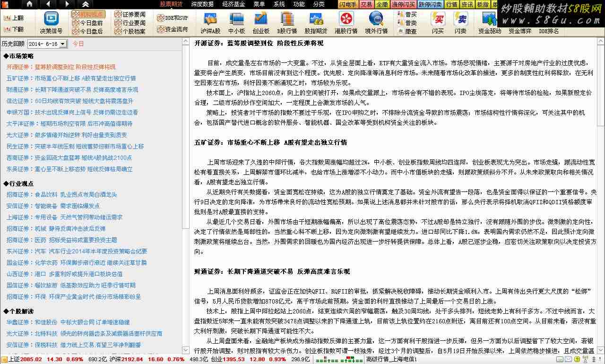Click the article pane vertical scrollbar
Image resolution: width=605 pixels, height=364 pixels.
pos(600,196)
